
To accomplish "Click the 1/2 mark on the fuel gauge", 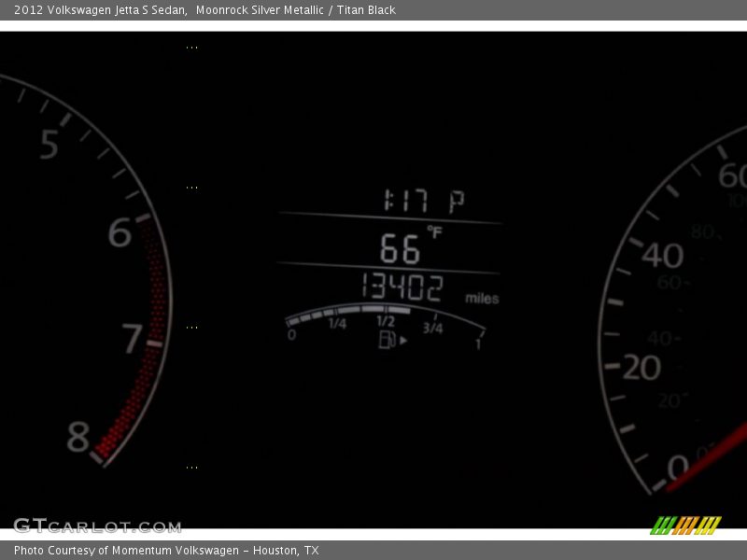I will click(x=385, y=321).
